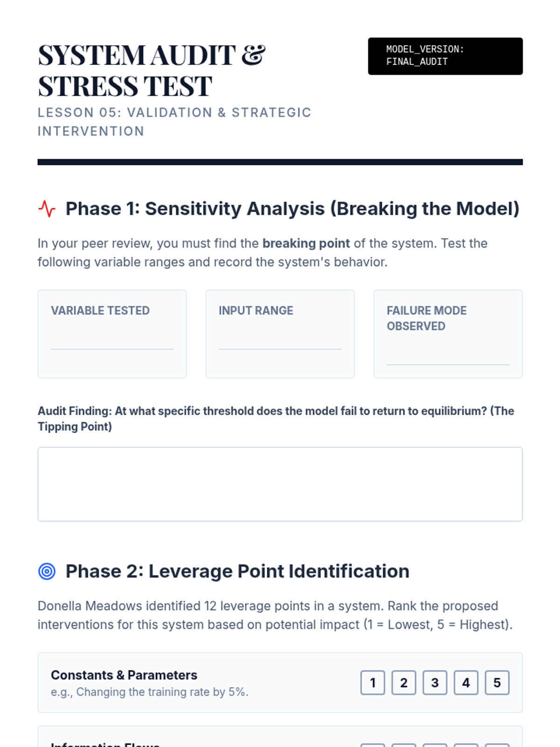Click the blue target icon beside Phase 2

pos(47,571)
